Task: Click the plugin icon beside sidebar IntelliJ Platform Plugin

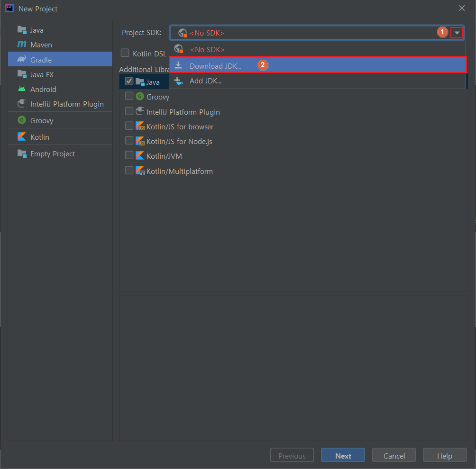Action: tap(22, 104)
